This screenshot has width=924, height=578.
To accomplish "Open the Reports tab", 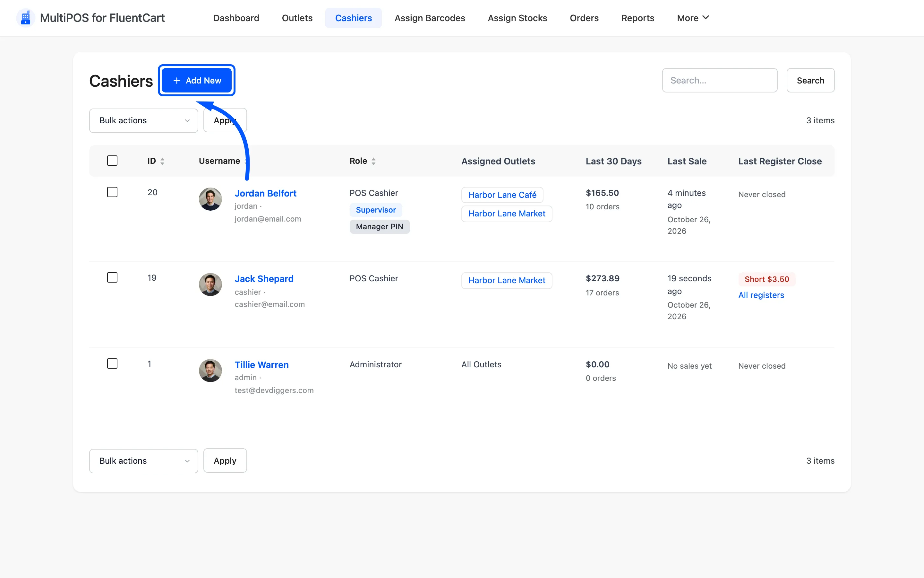I will coord(637,18).
